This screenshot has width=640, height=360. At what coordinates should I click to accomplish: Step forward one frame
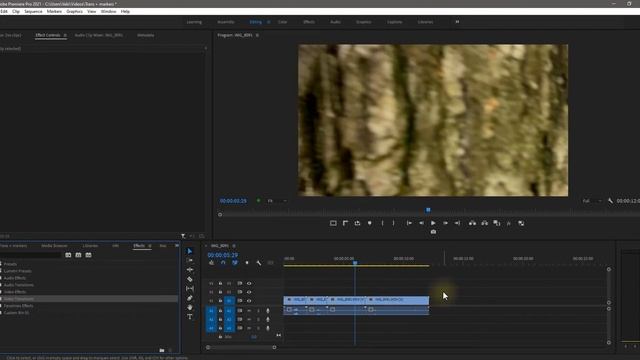[x=445, y=223]
